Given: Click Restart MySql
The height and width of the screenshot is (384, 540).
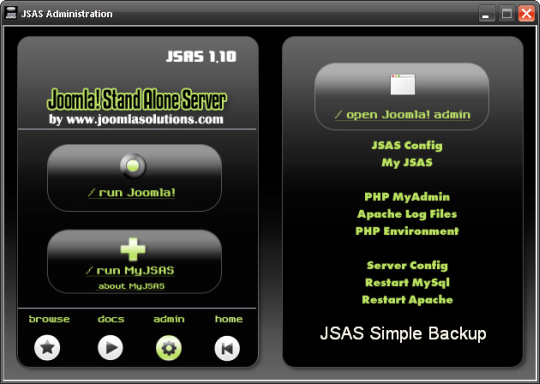Looking at the screenshot, I should pos(407,282).
